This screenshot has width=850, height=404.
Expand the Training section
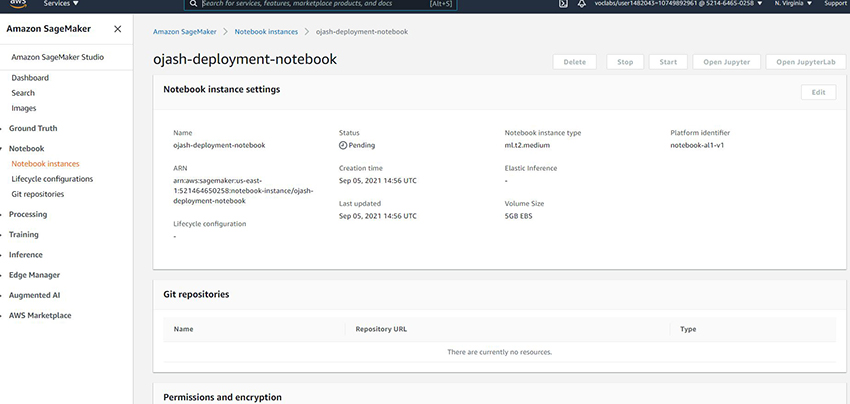coord(23,235)
